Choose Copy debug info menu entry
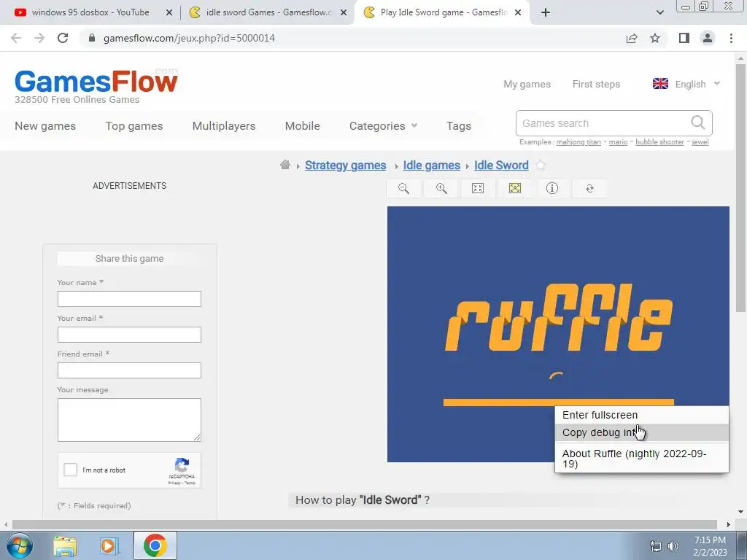 point(642,432)
